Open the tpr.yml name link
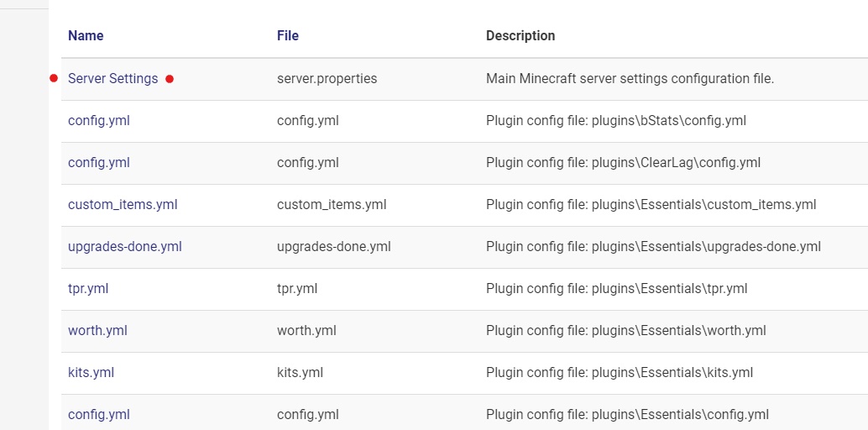The image size is (868, 430). click(88, 289)
